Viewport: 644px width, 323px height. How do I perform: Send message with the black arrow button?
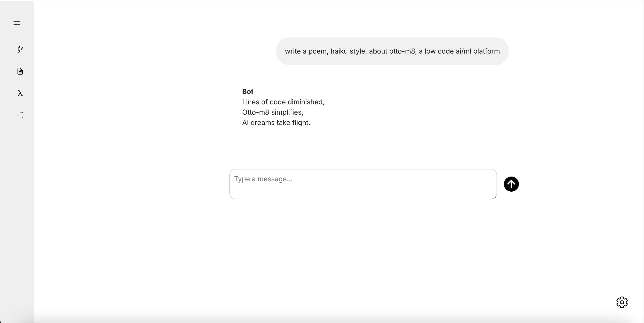click(511, 184)
